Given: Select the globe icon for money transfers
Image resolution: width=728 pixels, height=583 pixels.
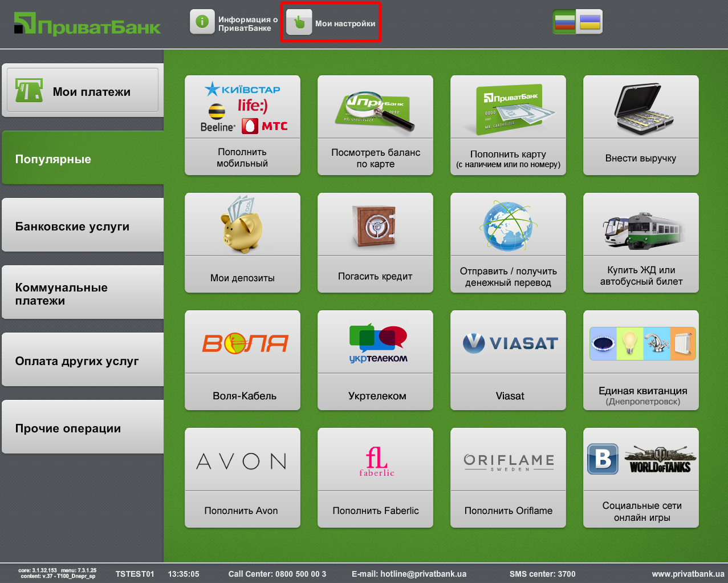Looking at the screenshot, I should pos(508,225).
